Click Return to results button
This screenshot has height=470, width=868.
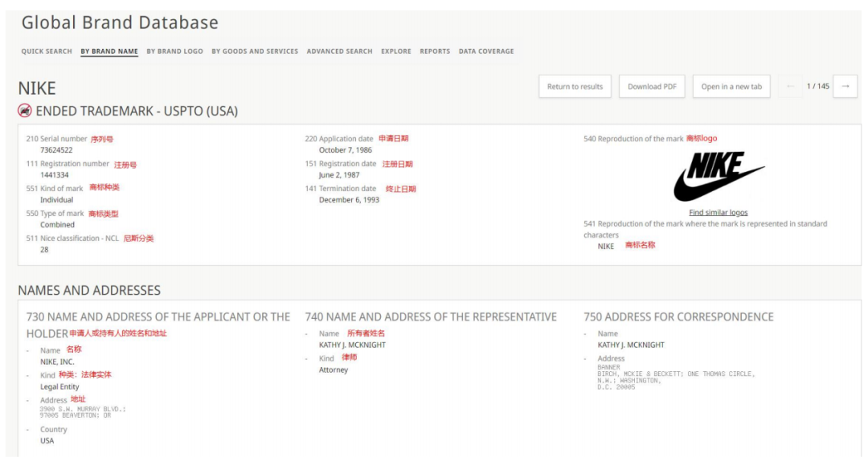[x=575, y=86]
